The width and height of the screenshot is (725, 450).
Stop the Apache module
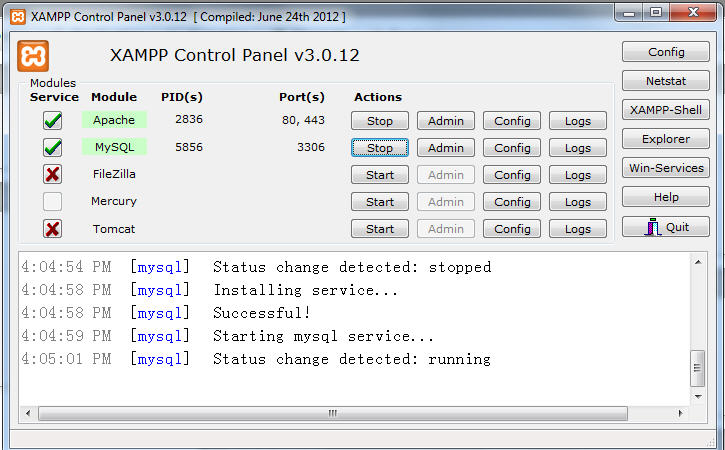[380, 121]
